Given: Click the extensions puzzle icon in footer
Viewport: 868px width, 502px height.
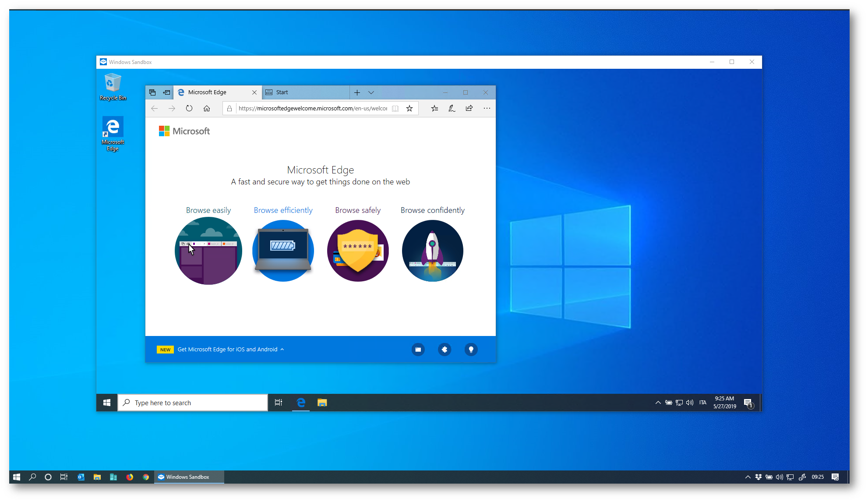Looking at the screenshot, I should pos(445,350).
